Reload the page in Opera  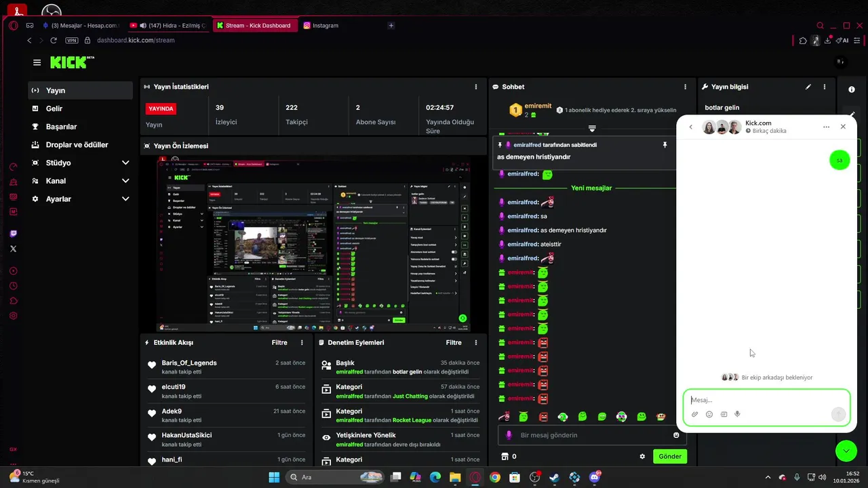pos(54,41)
